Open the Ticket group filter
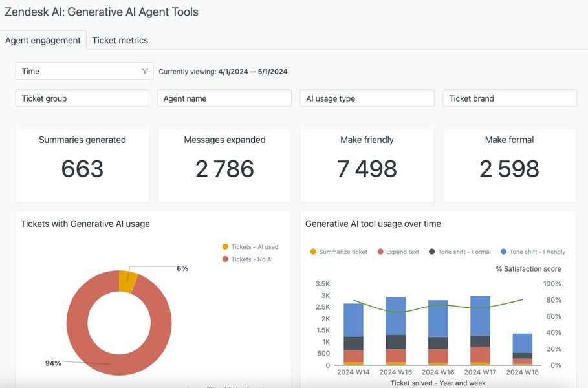The height and width of the screenshot is (388, 588). (82, 98)
